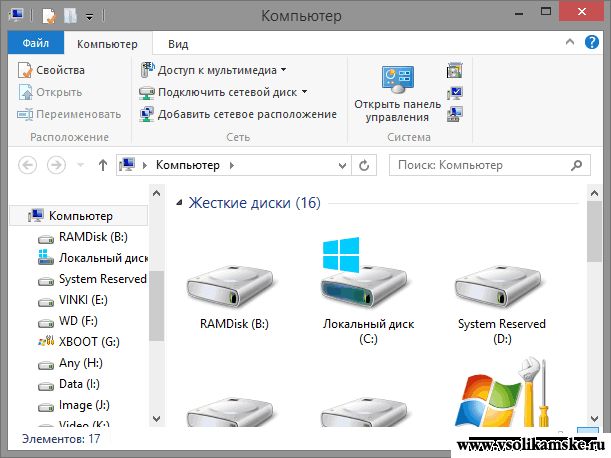Click the navigation pane vertical scrollbar
The image size is (611, 458).
pyautogui.click(x=155, y=310)
